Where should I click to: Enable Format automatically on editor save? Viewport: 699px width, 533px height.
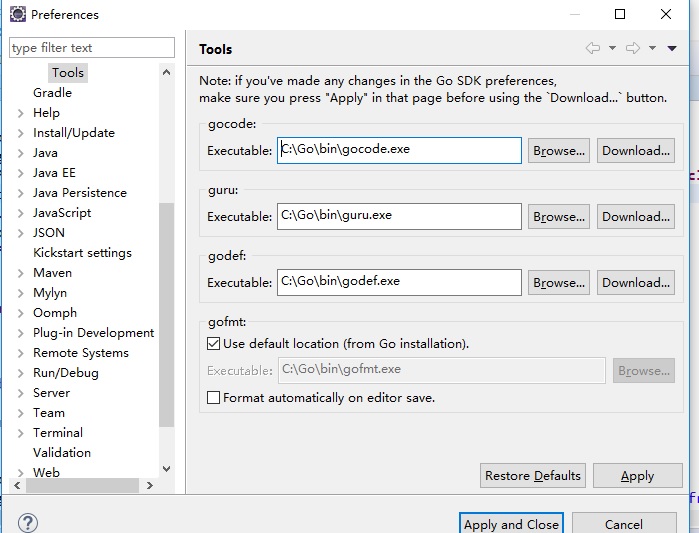[214, 398]
